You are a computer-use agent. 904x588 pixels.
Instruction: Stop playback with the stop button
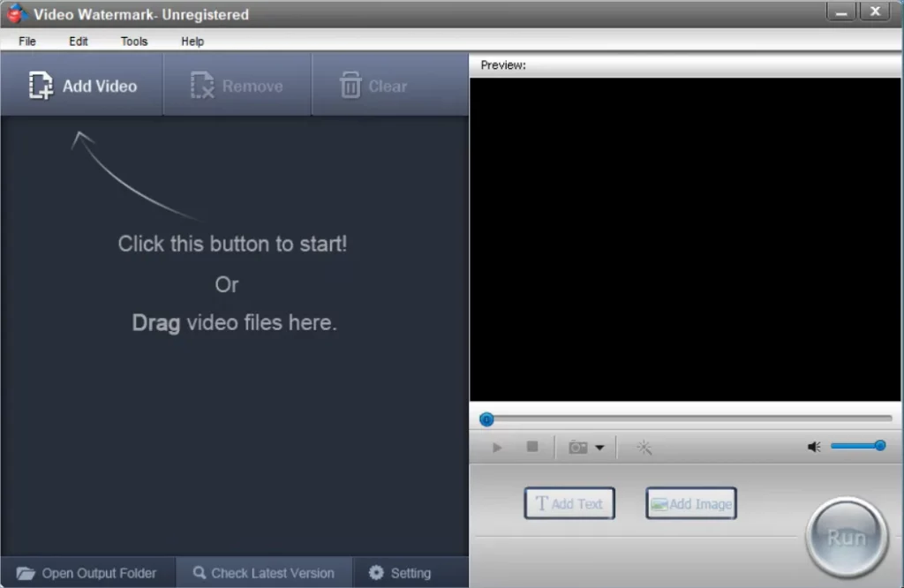532,447
